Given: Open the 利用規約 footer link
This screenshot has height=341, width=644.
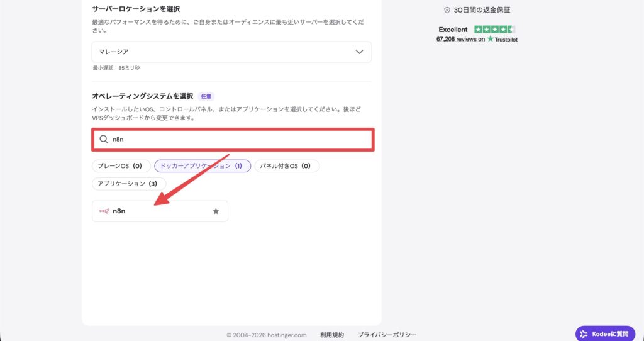Looking at the screenshot, I should (332, 335).
